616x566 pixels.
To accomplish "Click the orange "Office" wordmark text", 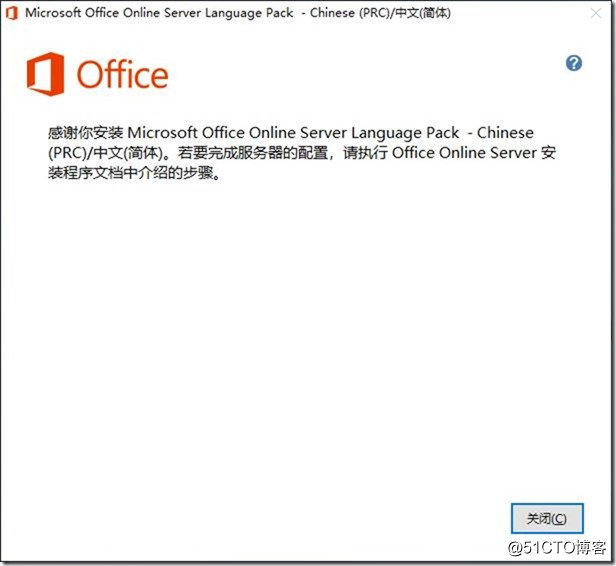I will point(122,74).
